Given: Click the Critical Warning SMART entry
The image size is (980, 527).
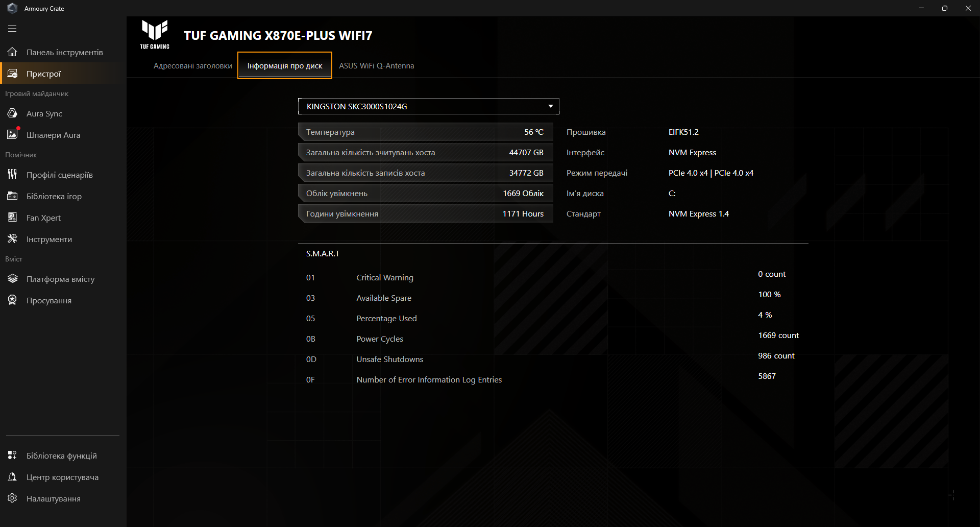Looking at the screenshot, I should tap(385, 277).
